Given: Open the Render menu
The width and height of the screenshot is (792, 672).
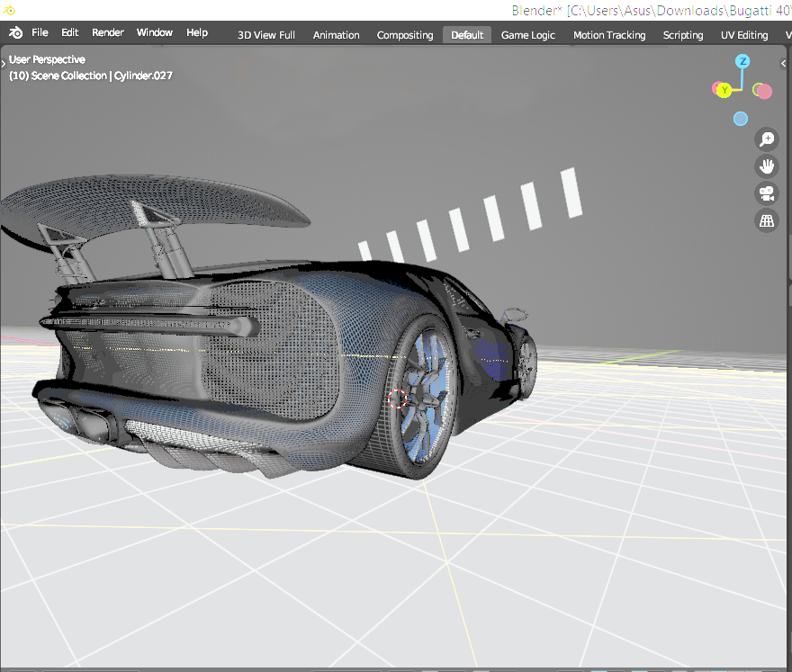Looking at the screenshot, I should point(108,32).
